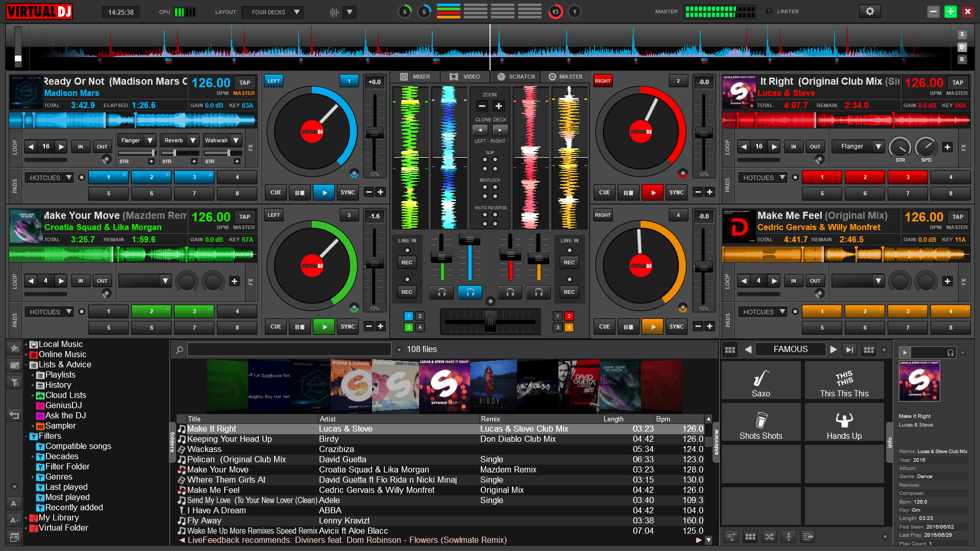
Task: Play deck 1 with blue play button
Action: pyautogui.click(x=324, y=192)
